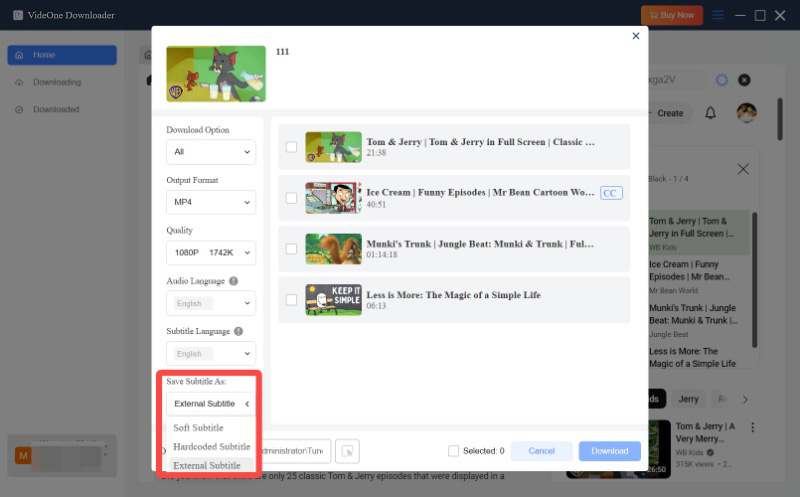Click the Audio Language info icon
This screenshot has height=497, width=800.
tap(233, 282)
